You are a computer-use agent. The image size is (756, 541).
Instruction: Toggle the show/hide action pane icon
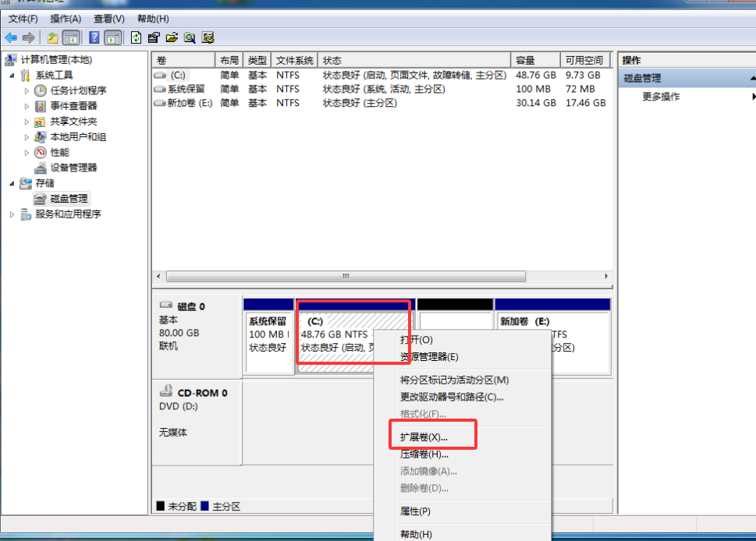[113, 37]
